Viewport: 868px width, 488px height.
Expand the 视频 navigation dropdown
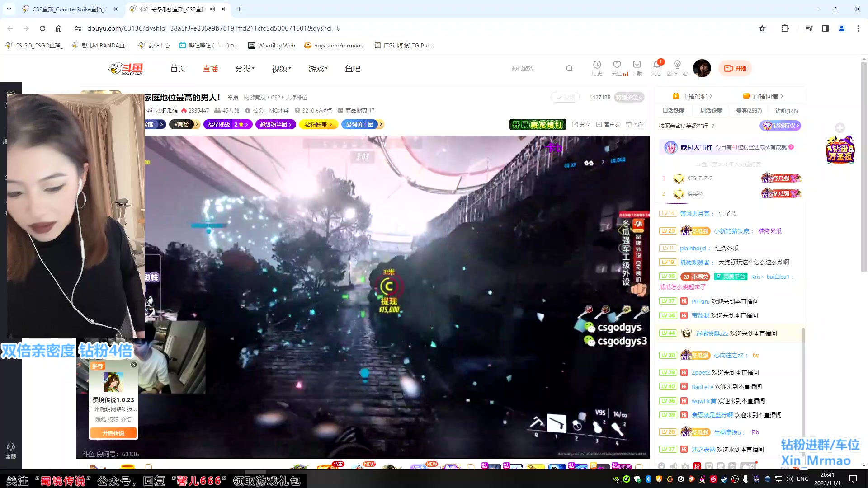coord(281,69)
